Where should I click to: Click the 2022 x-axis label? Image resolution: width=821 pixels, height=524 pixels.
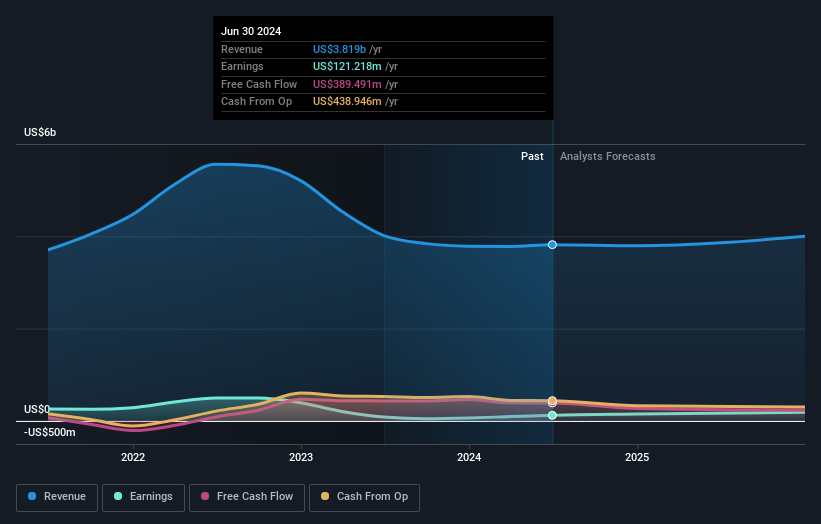(133, 457)
